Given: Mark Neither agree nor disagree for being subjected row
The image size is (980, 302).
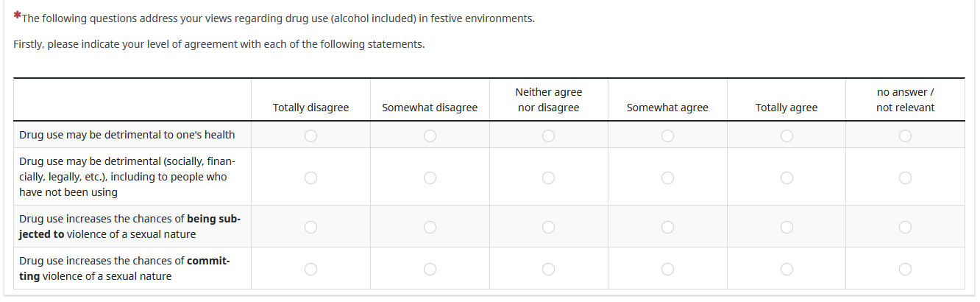Looking at the screenshot, I should [548, 227].
